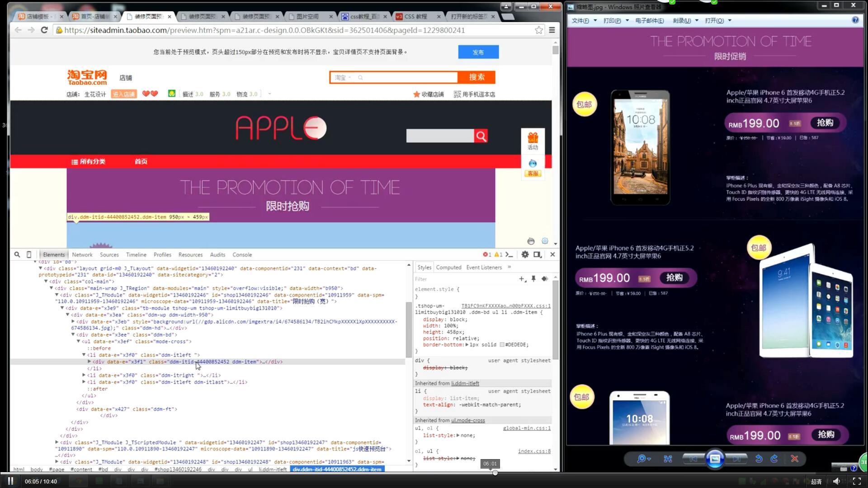Image resolution: width=868 pixels, height=488 pixels.
Task: Open Event Listeners tab
Action: 484,267
